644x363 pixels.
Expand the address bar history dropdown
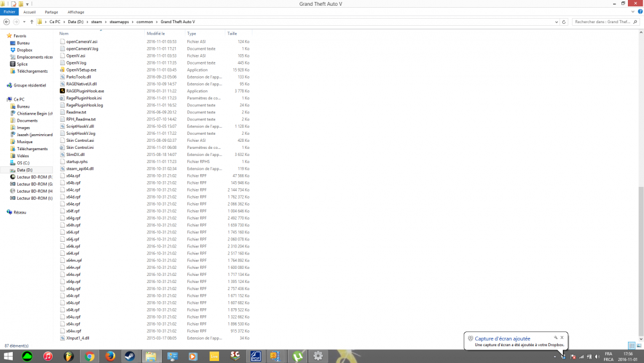tap(556, 22)
